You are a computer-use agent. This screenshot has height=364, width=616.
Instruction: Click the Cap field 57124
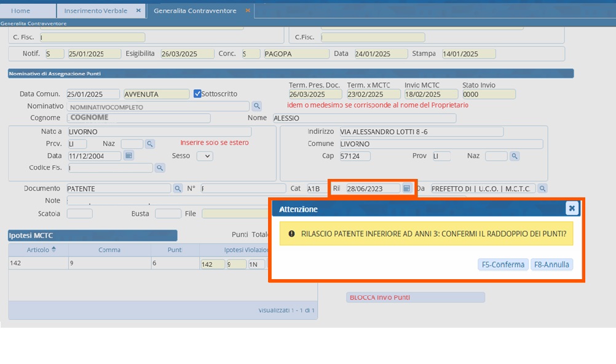pos(355,156)
